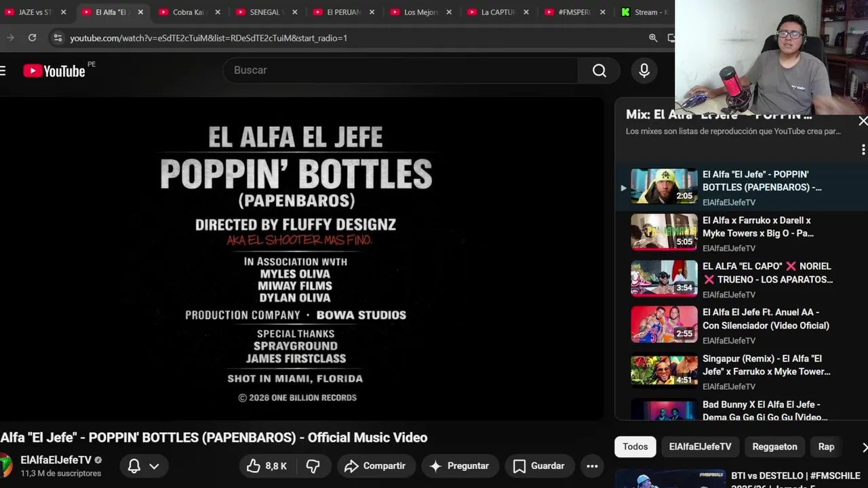Open ElAlfaElJefeTV channel avatar
Viewport: 868px width, 488px height.
[x=5, y=466]
